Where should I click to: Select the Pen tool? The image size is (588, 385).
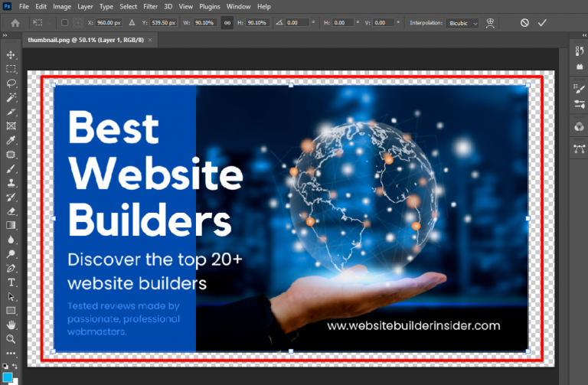[11, 269]
